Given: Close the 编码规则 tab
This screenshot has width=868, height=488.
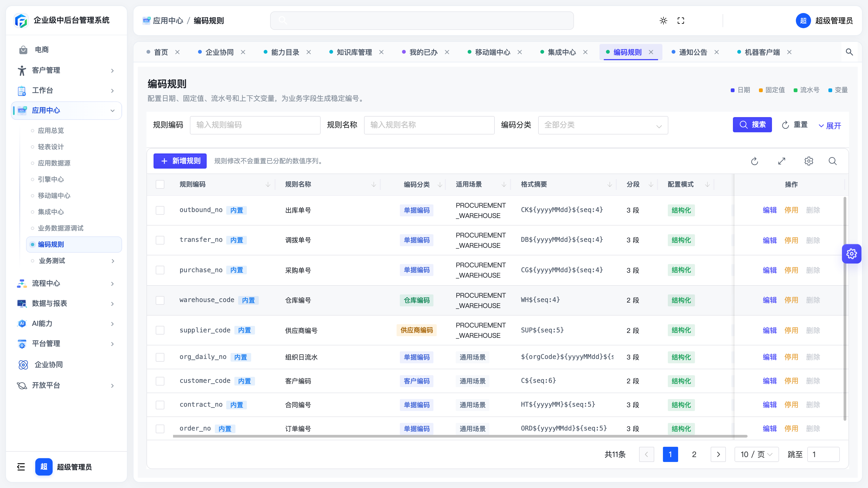Looking at the screenshot, I should click(651, 52).
